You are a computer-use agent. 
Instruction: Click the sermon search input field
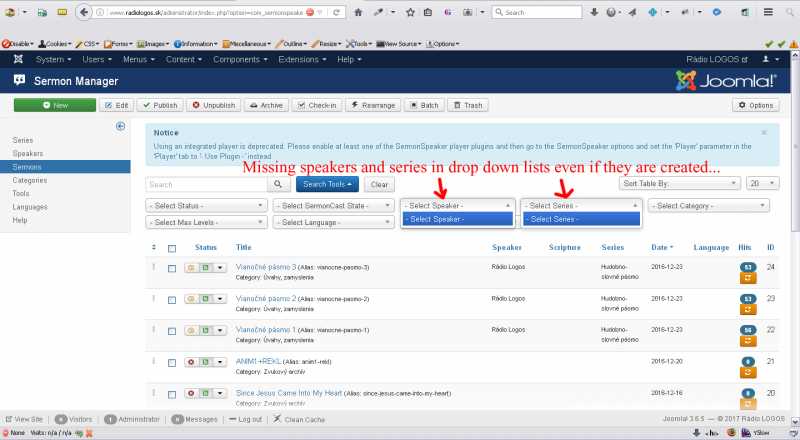coord(206,184)
